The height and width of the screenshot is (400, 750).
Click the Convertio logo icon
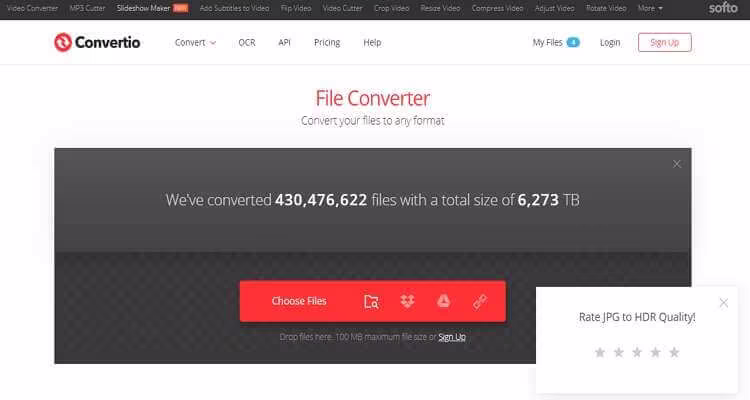click(63, 42)
